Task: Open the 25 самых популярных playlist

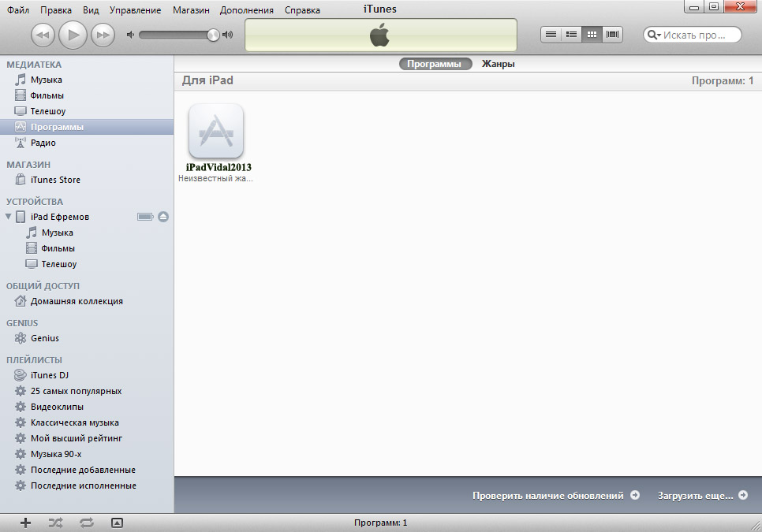Action: click(x=87, y=391)
